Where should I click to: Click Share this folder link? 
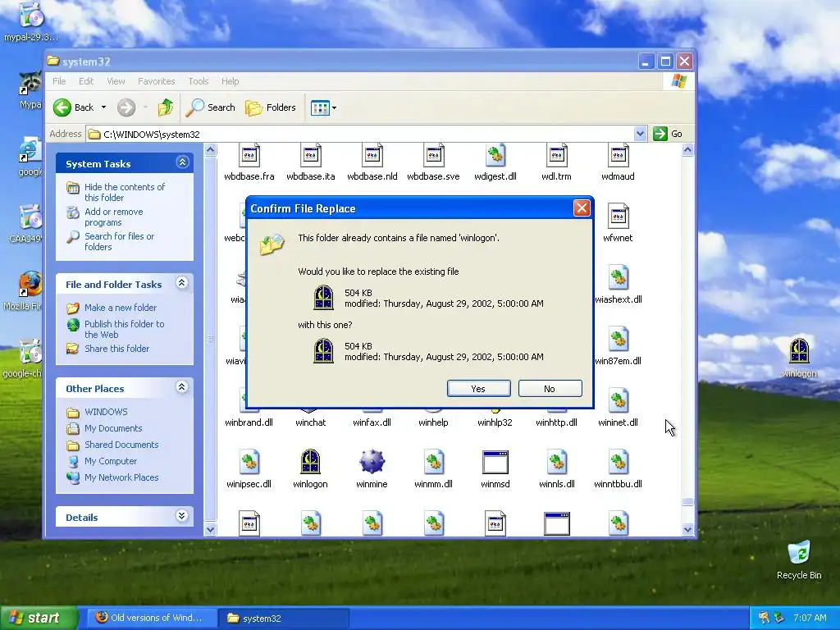(116, 349)
